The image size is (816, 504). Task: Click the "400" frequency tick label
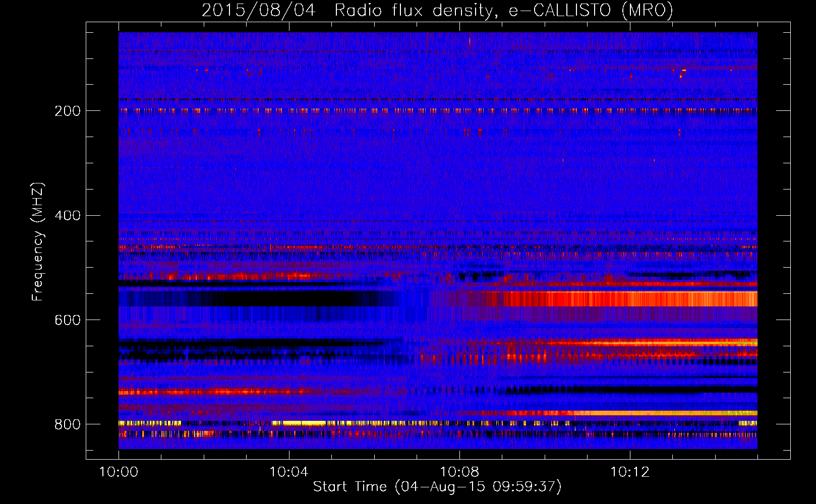(68, 216)
